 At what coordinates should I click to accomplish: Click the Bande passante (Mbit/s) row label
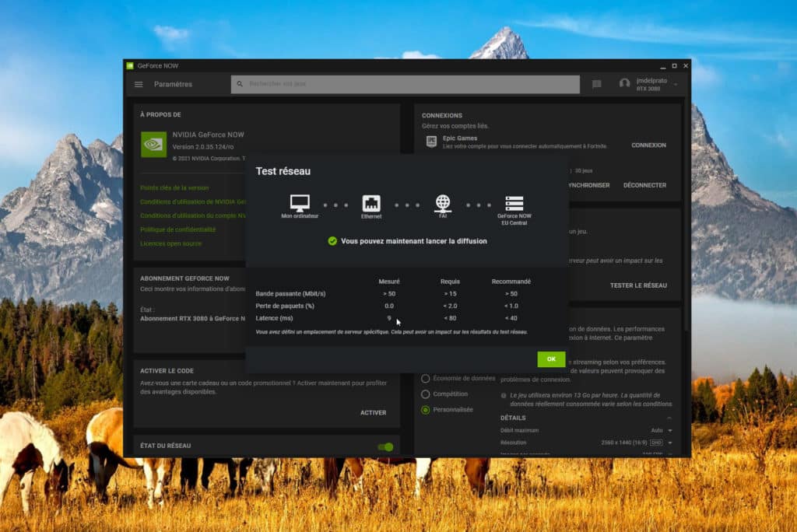click(x=291, y=294)
